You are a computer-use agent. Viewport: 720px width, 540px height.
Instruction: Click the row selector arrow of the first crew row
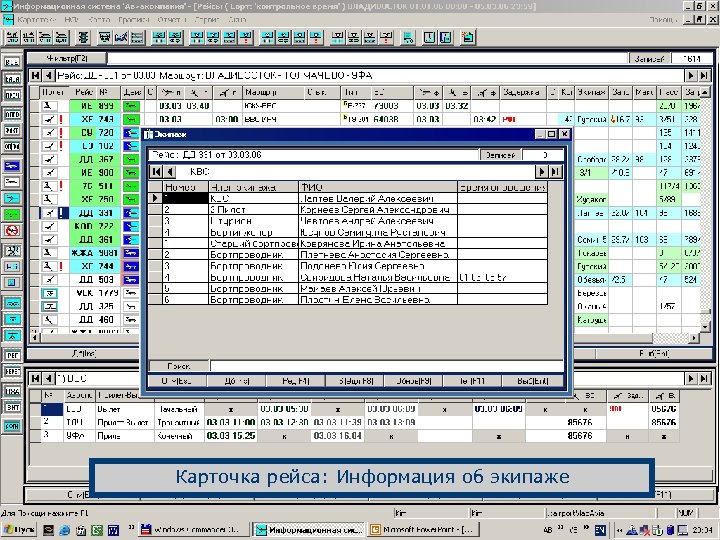(x=155, y=198)
